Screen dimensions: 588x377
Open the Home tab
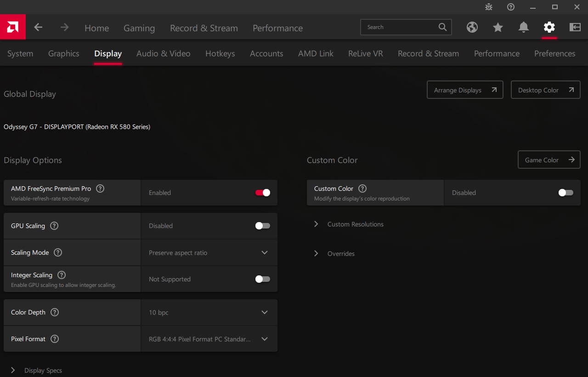(x=96, y=28)
